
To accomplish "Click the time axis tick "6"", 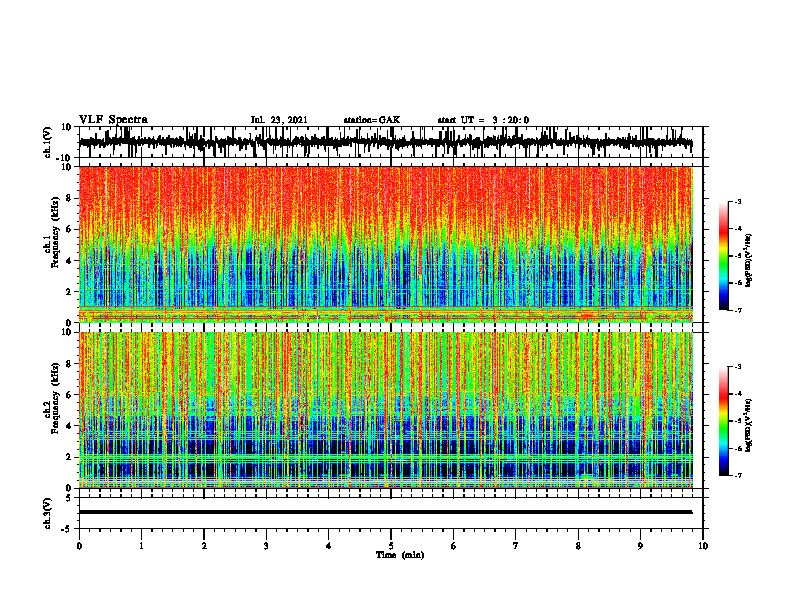I will point(454,546).
